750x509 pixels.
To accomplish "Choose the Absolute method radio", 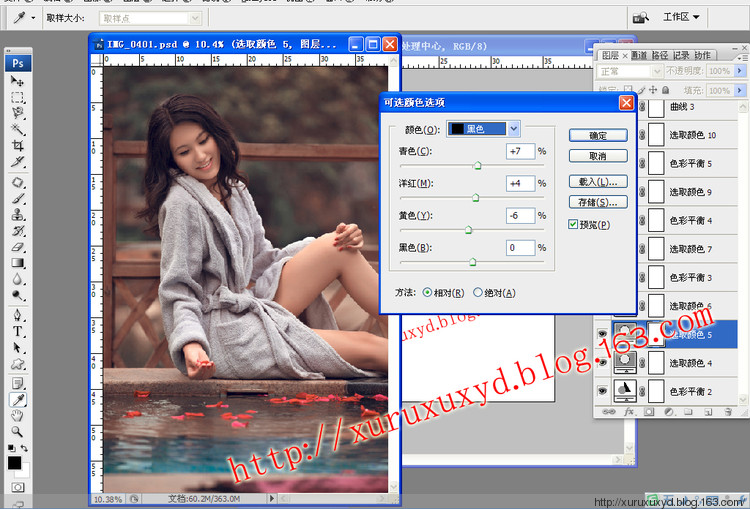I will [x=477, y=292].
